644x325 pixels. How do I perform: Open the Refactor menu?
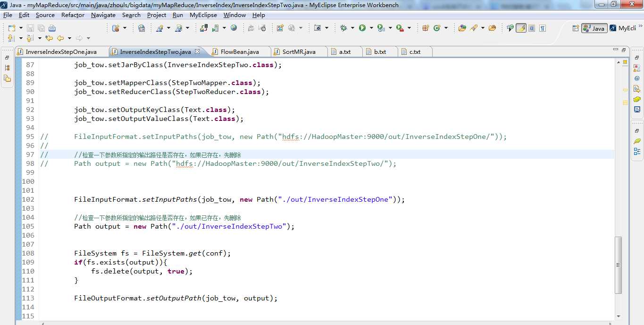73,15
